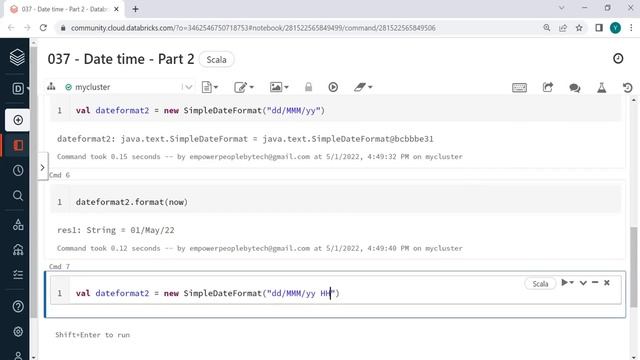Screen dimensions: 640x360
Task: Expand the left notebook side panel arrow
Action: click(42, 167)
